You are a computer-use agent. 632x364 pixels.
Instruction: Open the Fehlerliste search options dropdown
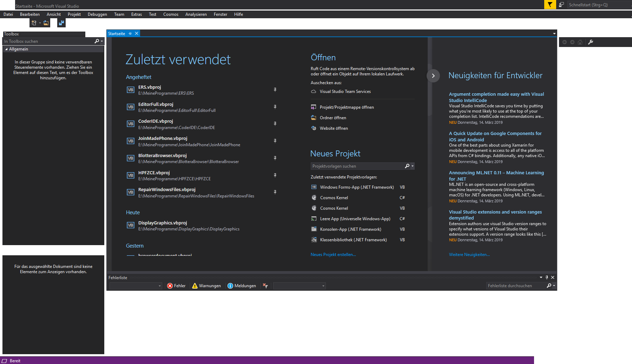(x=554, y=286)
